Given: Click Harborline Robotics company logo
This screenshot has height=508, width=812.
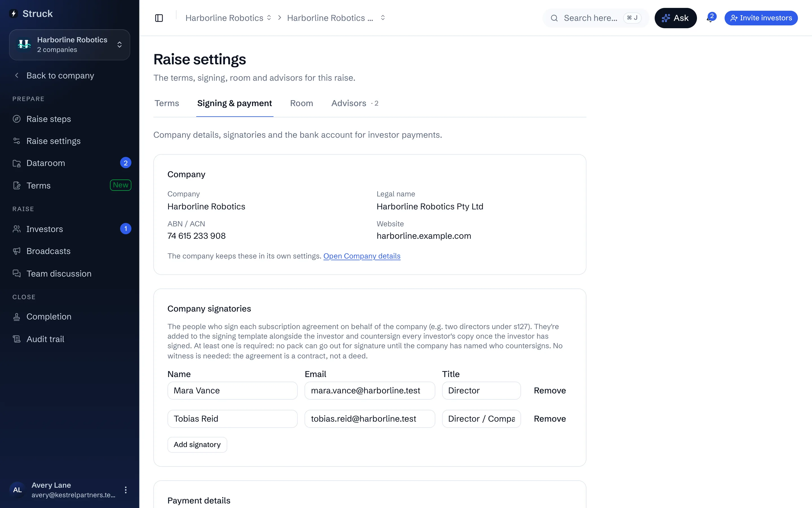Looking at the screenshot, I should tap(24, 45).
